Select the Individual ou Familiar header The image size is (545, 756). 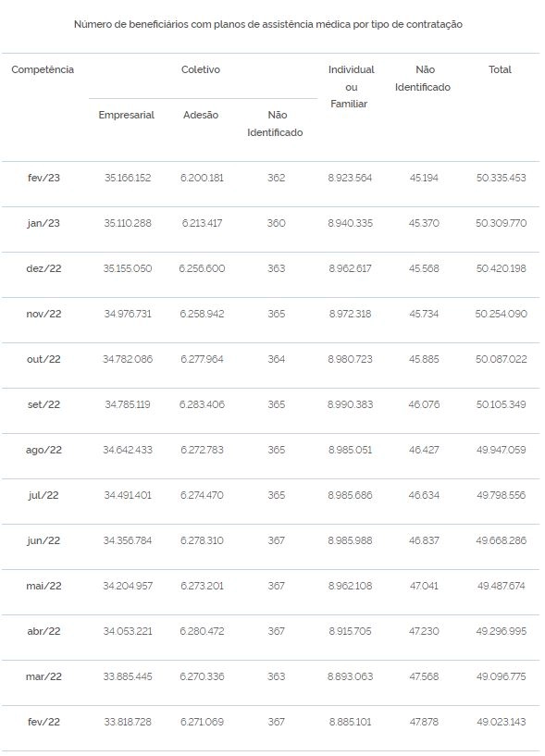pos(351,86)
